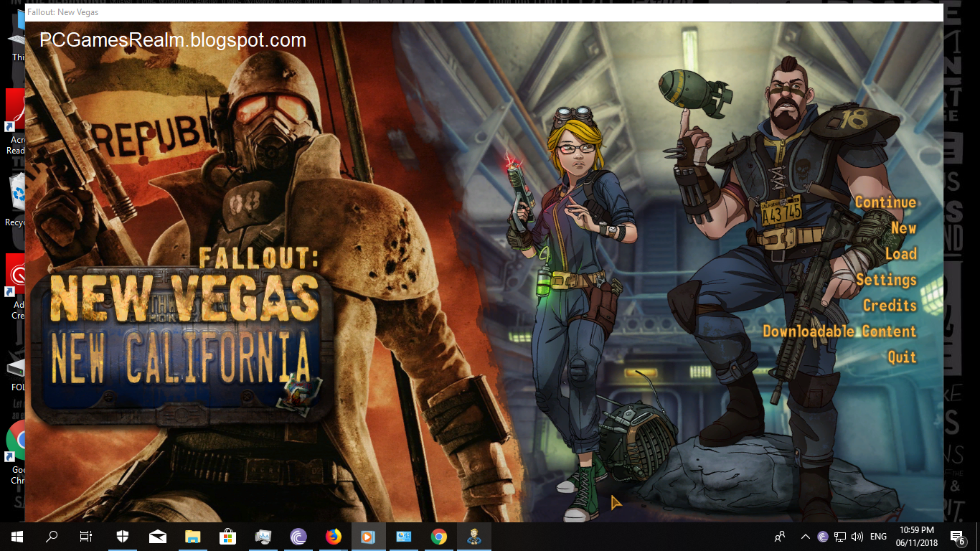View the Credits
This screenshot has height=551, width=980.
pyautogui.click(x=890, y=306)
